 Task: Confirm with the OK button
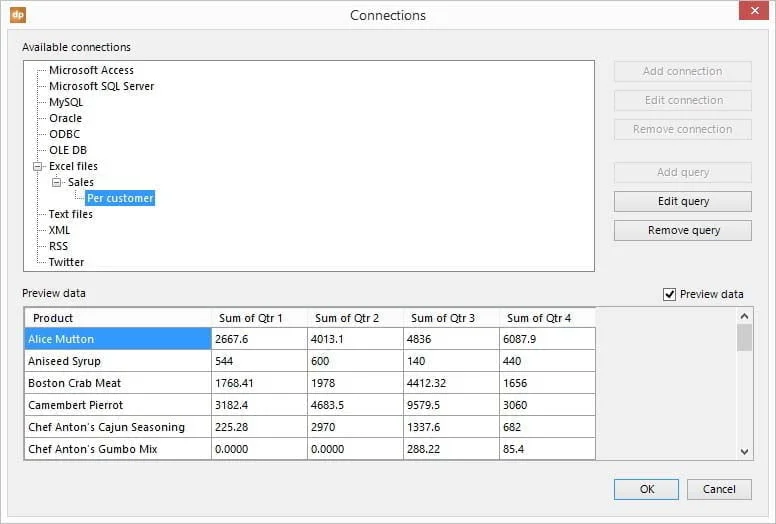click(646, 489)
